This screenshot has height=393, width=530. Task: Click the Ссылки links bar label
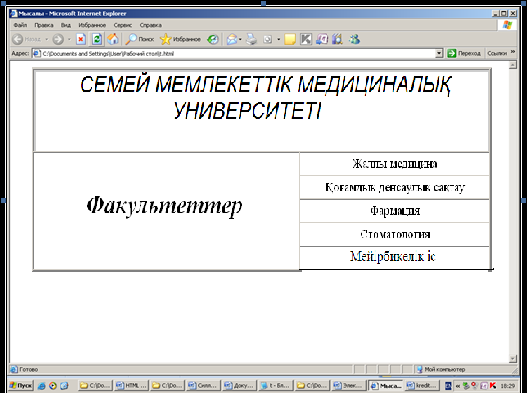coord(497,53)
